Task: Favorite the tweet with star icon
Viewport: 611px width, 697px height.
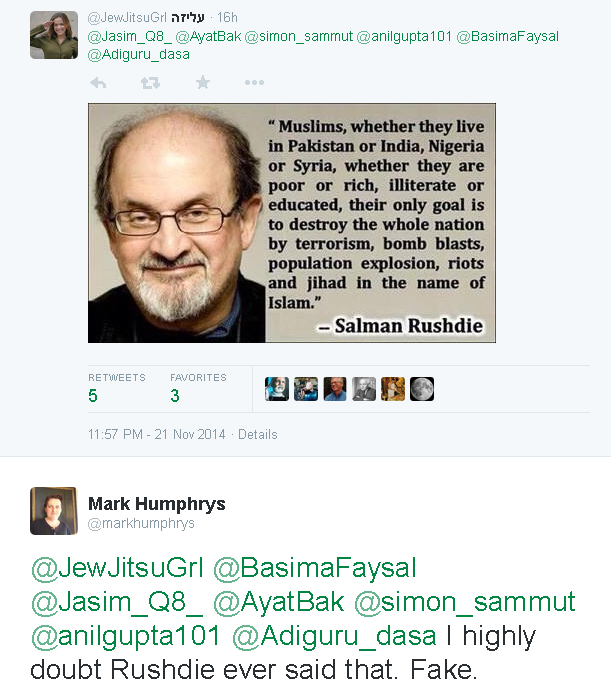Action: pyautogui.click(x=203, y=82)
